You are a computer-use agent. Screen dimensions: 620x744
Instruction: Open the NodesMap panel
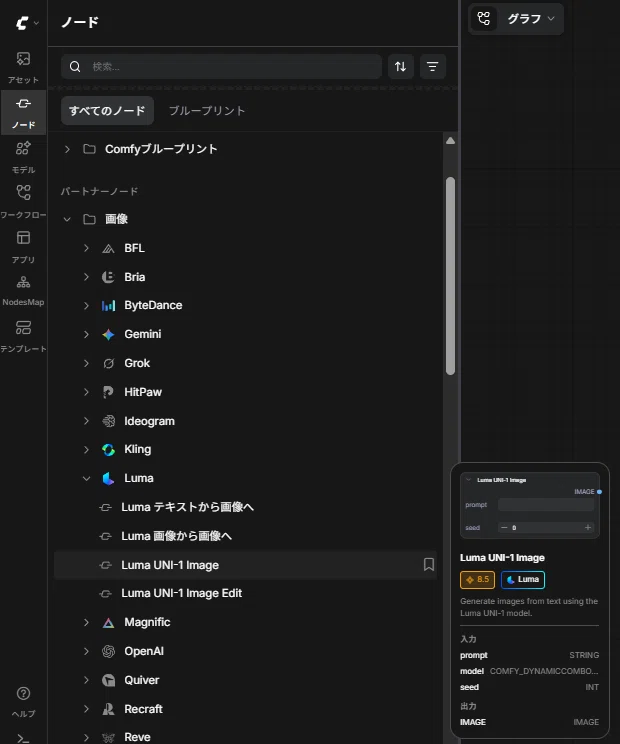tap(23, 290)
